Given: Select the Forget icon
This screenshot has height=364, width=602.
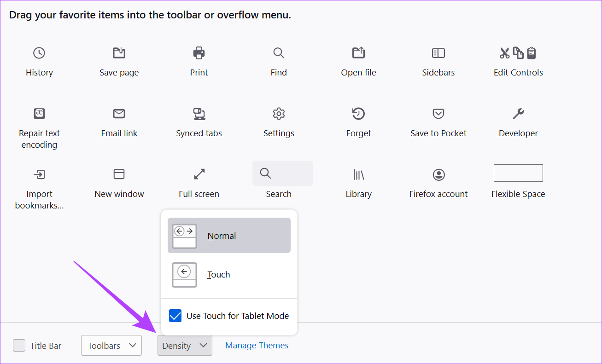Looking at the screenshot, I should click(x=358, y=114).
